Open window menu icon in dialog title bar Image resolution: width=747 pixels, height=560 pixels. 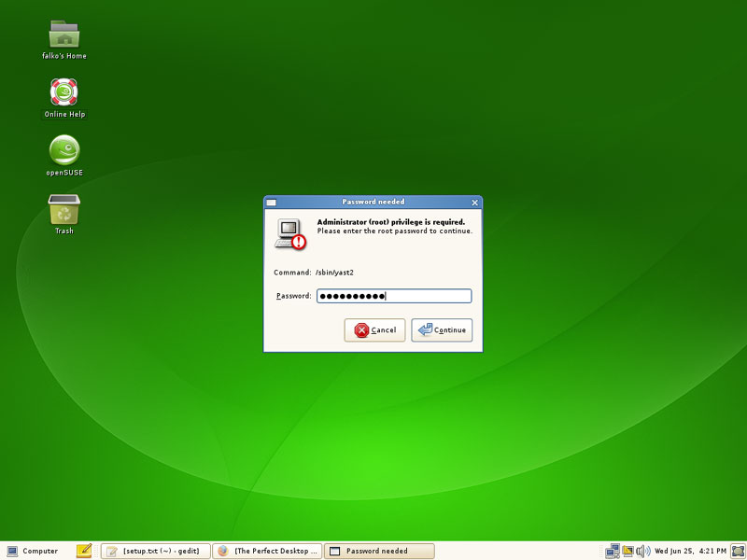pos(271,203)
